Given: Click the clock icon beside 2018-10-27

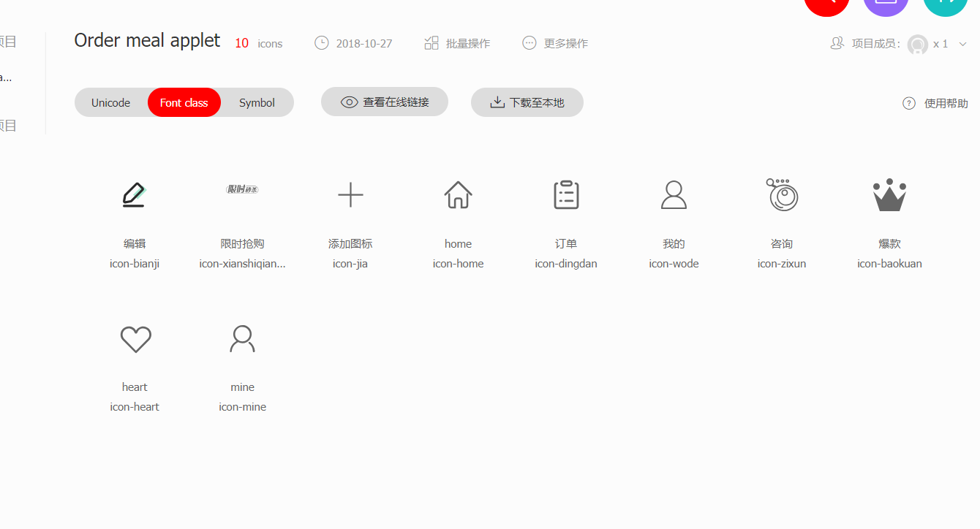Looking at the screenshot, I should [x=322, y=43].
